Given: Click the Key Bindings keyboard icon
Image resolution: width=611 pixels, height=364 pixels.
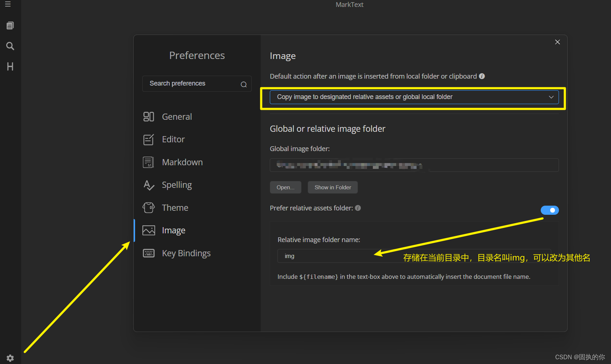Looking at the screenshot, I should (x=149, y=253).
